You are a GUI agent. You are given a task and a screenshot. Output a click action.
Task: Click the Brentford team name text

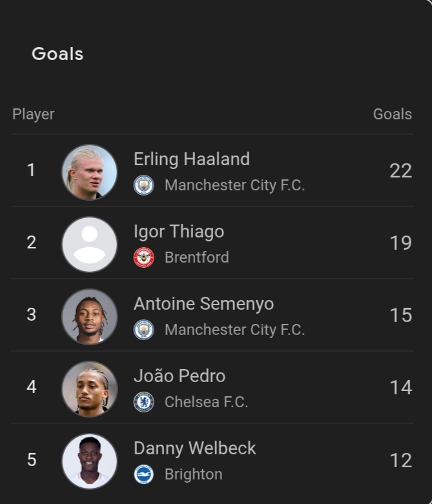coord(196,257)
